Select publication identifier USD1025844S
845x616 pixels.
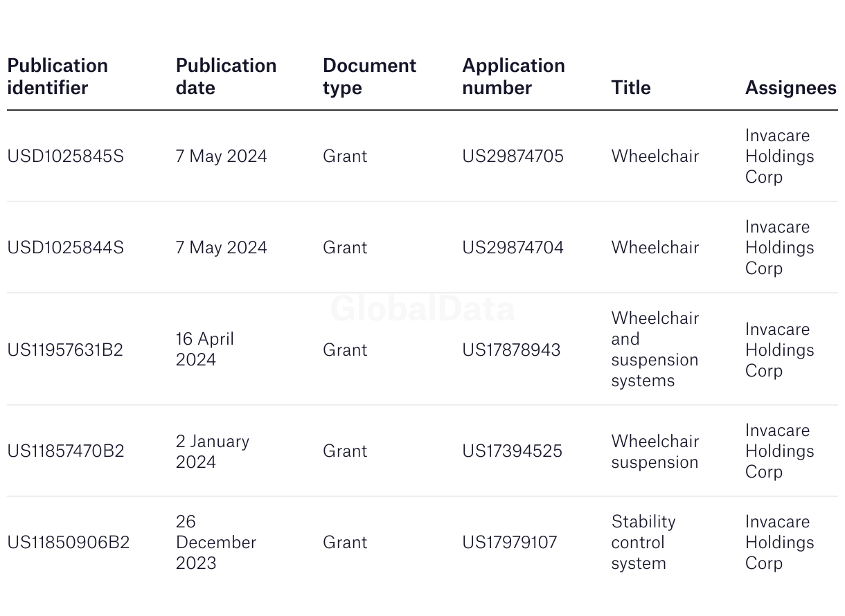pos(66,248)
